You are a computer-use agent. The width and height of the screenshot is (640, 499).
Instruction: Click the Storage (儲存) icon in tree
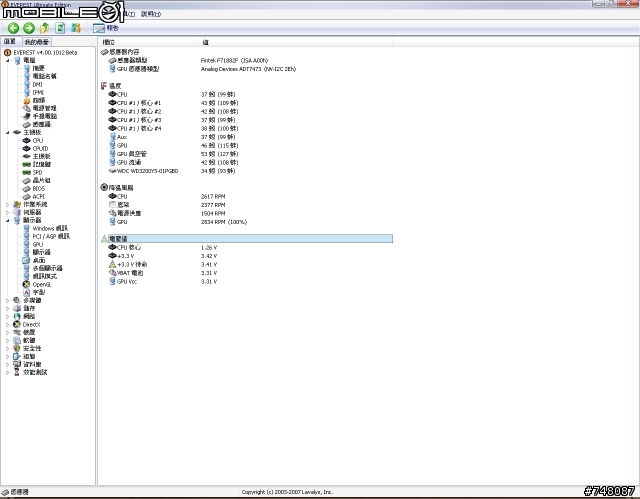pos(17,308)
